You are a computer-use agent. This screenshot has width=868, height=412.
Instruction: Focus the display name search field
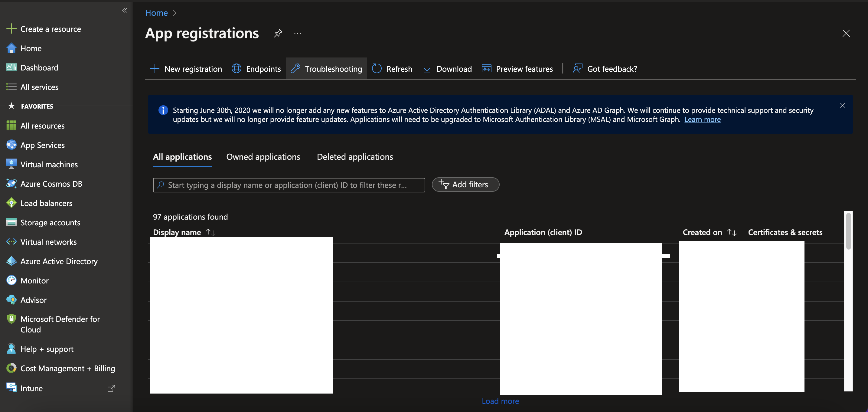289,185
